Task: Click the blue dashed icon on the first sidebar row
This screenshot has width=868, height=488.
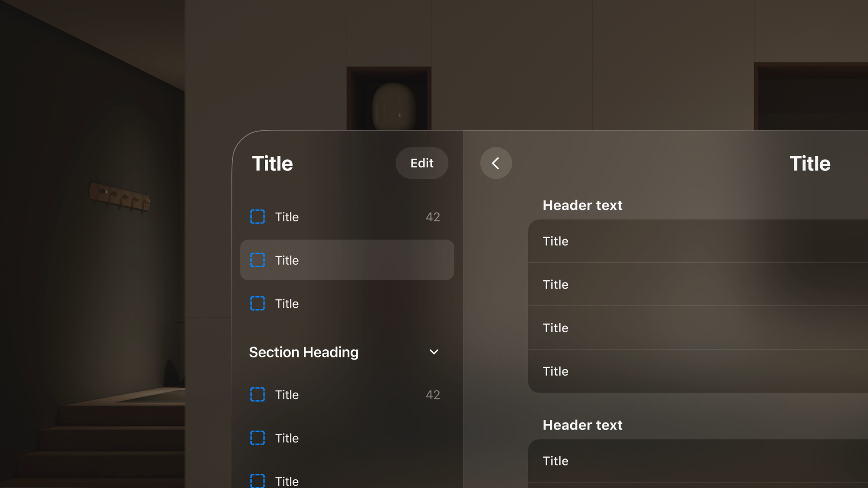Action: (x=258, y=217)
